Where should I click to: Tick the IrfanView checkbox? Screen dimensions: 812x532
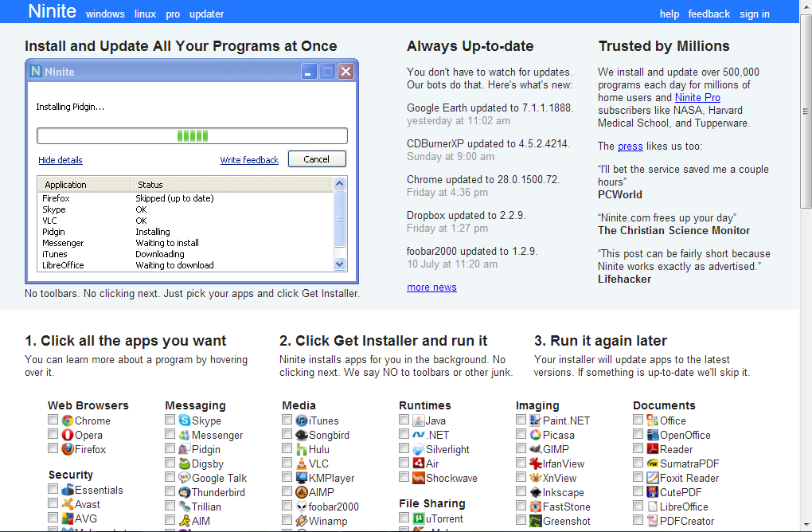tap(521, 462)
